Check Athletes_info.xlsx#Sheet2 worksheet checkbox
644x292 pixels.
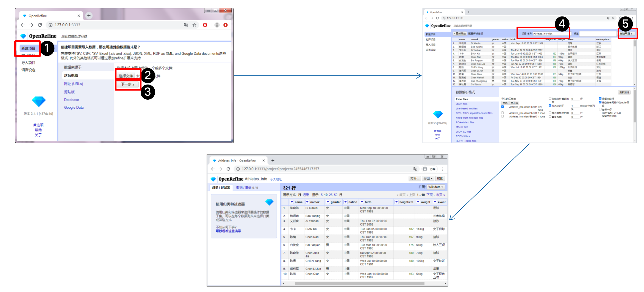[x=503, y=113]
